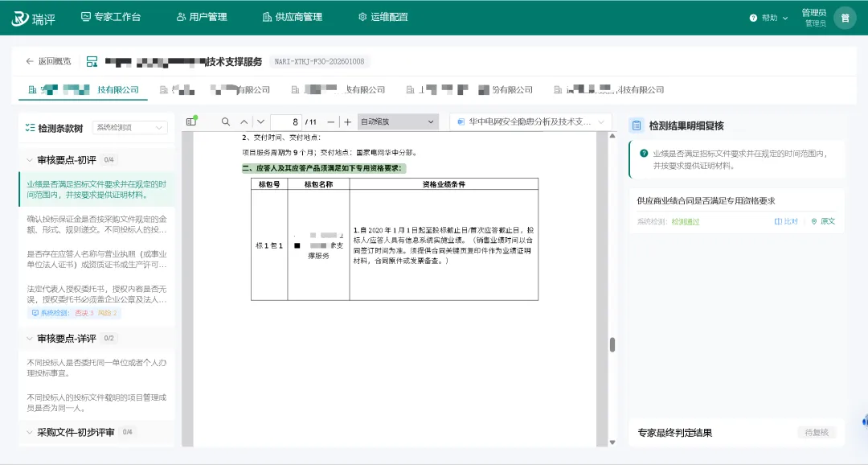Click the PDF scrollbar up arrow
The image size is (868, 465).
612,136
